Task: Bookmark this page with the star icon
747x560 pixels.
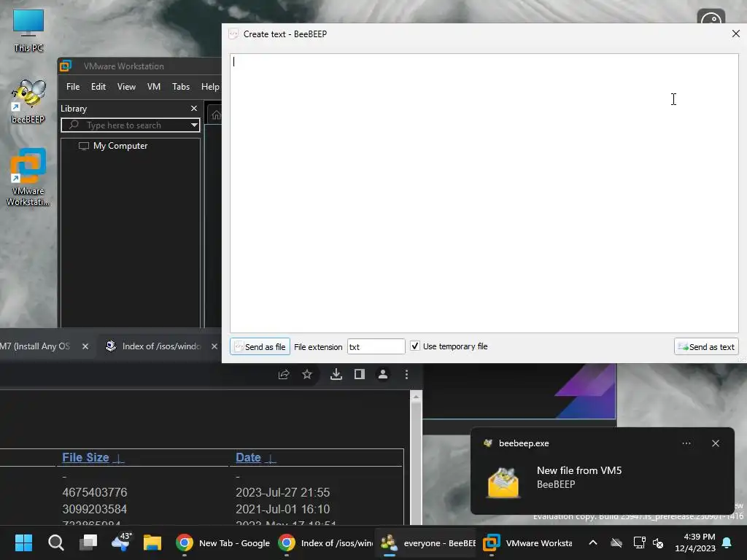Action: point(307,375)
